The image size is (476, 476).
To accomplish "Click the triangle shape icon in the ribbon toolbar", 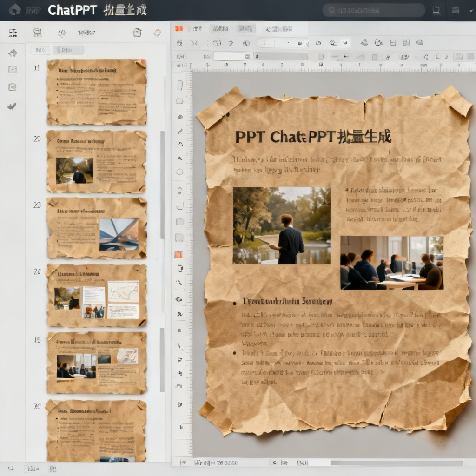I will 364,42.
